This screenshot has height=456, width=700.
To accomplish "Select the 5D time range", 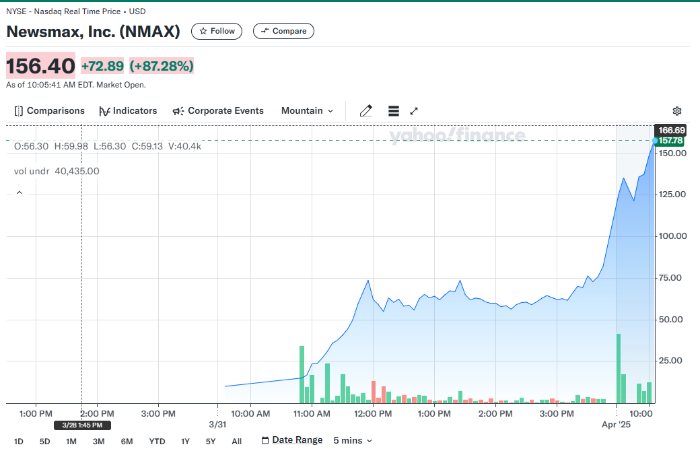I will (x=45, y=441).
